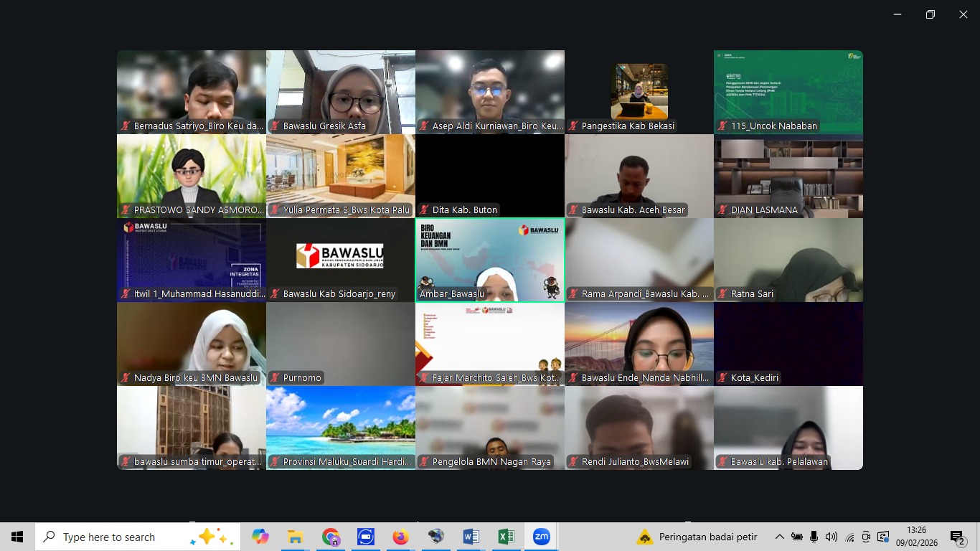Open the Windows Start menu
This screenshot has height=551, width=980.
point(17,537)
